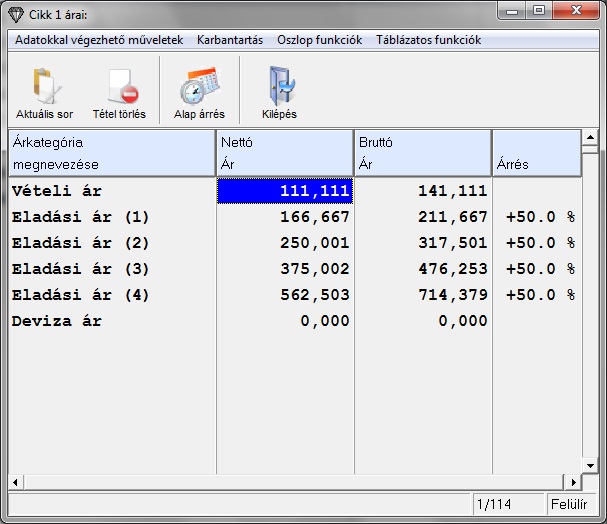Click the Felülír status bar indicator
The width and height of the screenshot is (607, 524).
[571, 504]
